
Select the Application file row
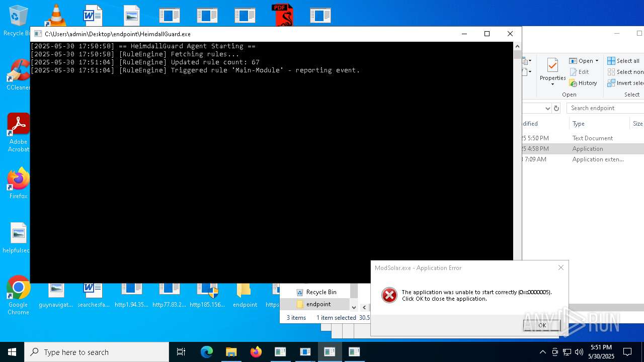[x=583, y=149]
